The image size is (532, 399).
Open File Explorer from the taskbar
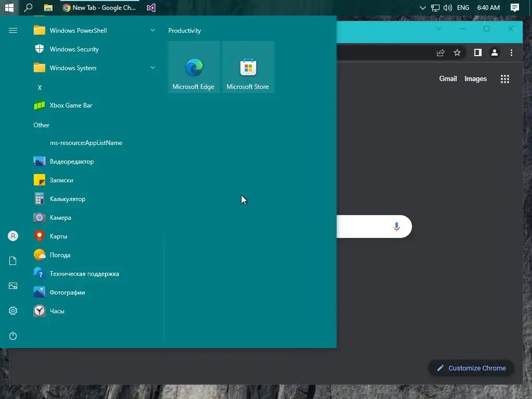pos(48,7)
